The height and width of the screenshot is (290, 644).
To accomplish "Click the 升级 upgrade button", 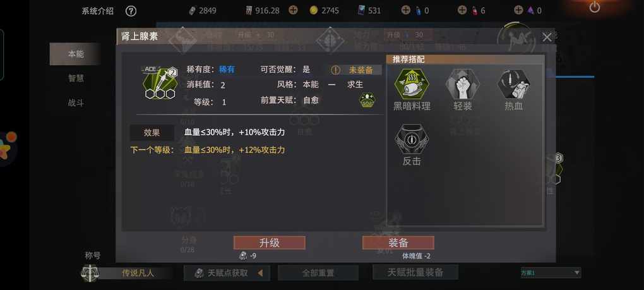I will click(270, 243).
